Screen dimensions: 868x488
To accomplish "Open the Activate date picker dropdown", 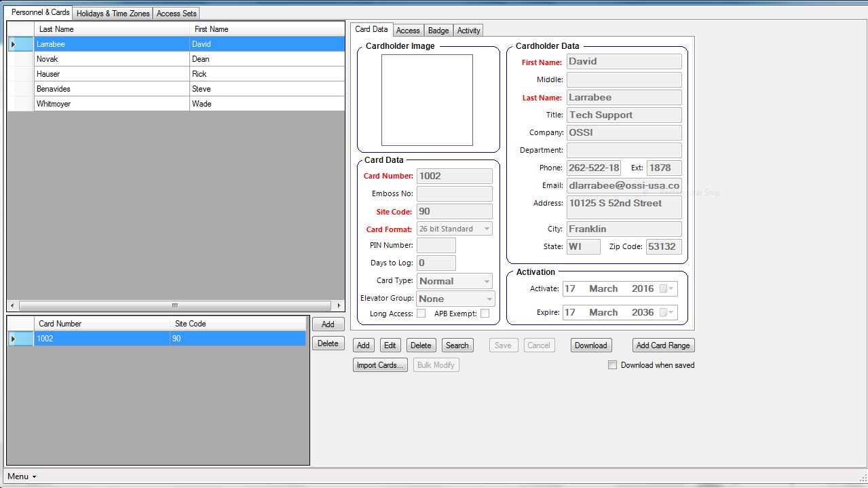I will (x=671, y=289).
